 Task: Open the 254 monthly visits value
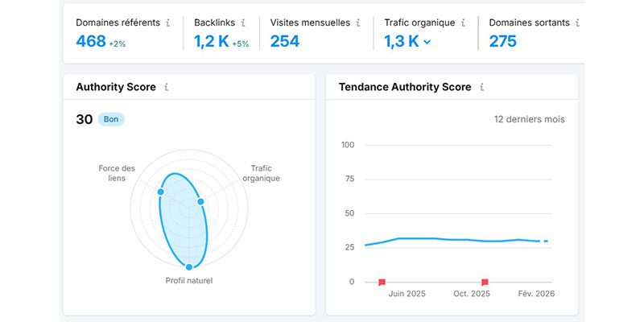click(x=285, y=41)
